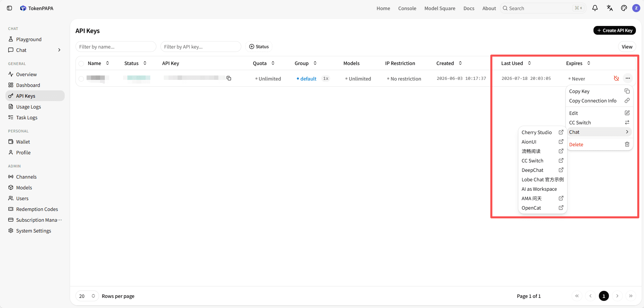Open the user avatar menu
644x308 pixels.
click(636, 8)
